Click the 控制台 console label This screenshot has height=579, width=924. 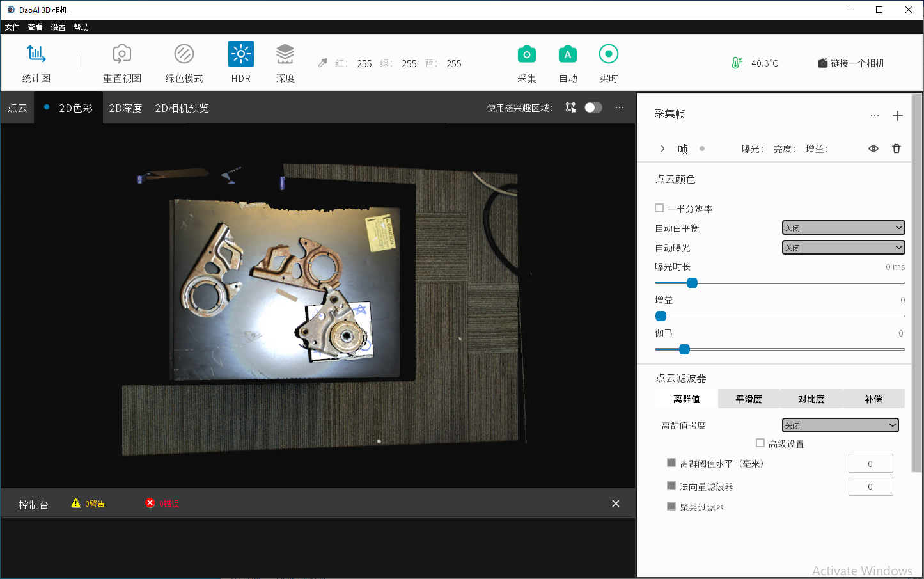click(x=34, y=505)
